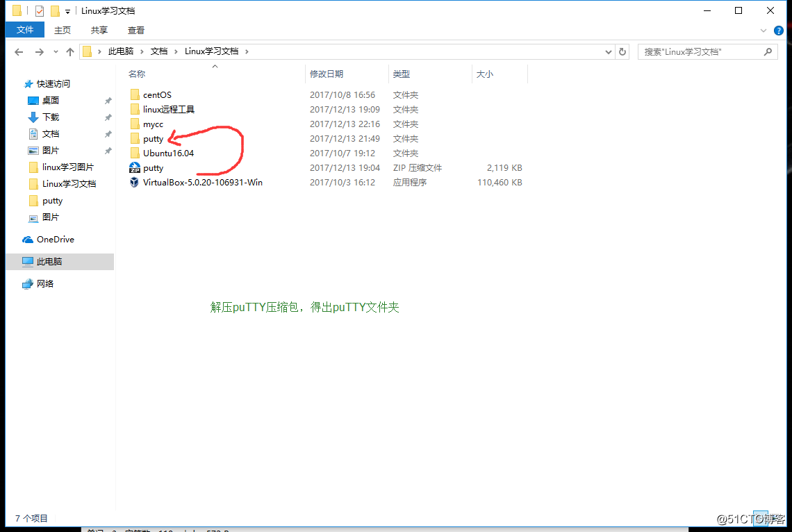Open the Customize Quick Access Toolbar dropdown
The width and height of the screenshot is (792, 532).
click(x=67, y=11)
